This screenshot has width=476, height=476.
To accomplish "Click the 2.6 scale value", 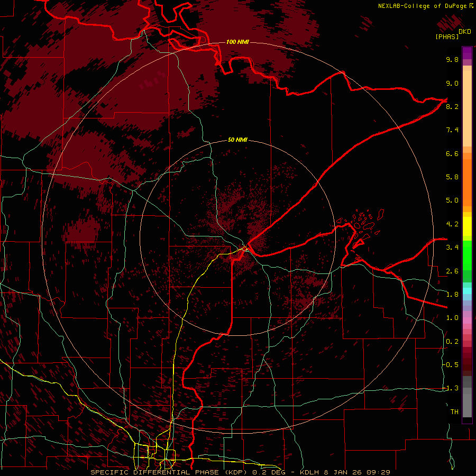I will [452, 271].
